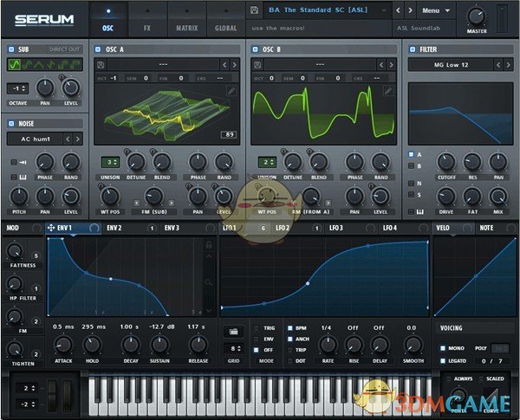
Task: Select next filter type after MG Low 12
Action: [508, 65]
